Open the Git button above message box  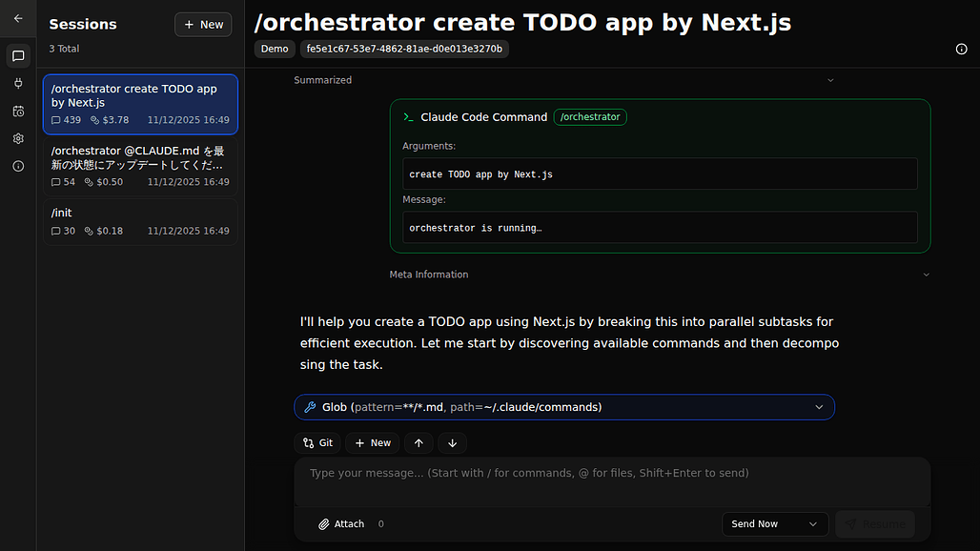coord(317,443)
